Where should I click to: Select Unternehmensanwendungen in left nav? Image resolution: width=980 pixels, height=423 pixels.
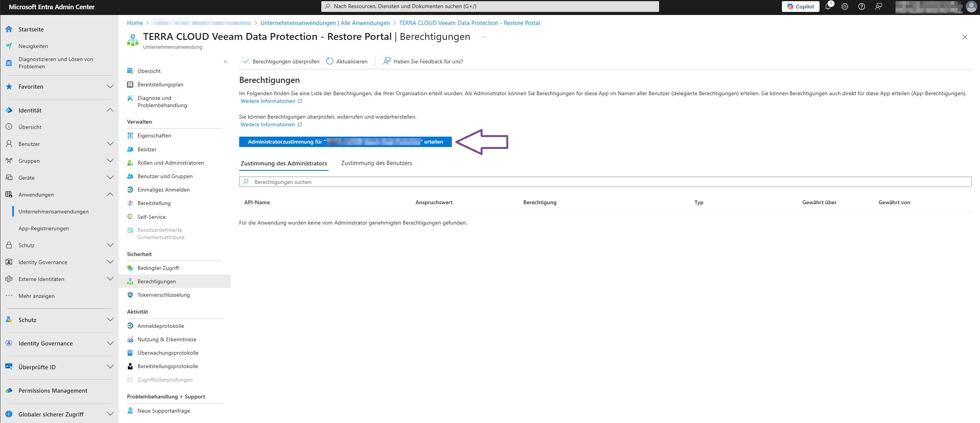coord(54,211)
